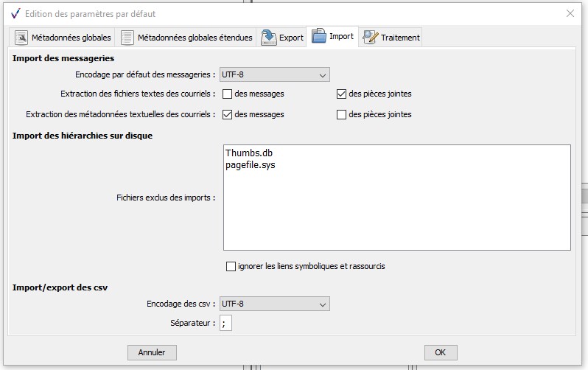The height and width of the screenshot is (370, 588).
Task: Click the Métadonnées globales étendues document icon
Action: (127, 38)
